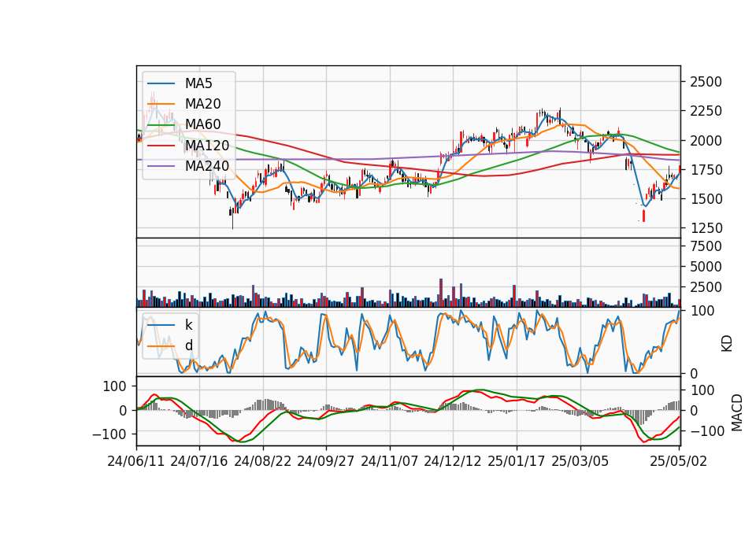This screenshot has width=756, height=543.
Task: Click the MA5 legend label
Action: (x=198, y=83)
